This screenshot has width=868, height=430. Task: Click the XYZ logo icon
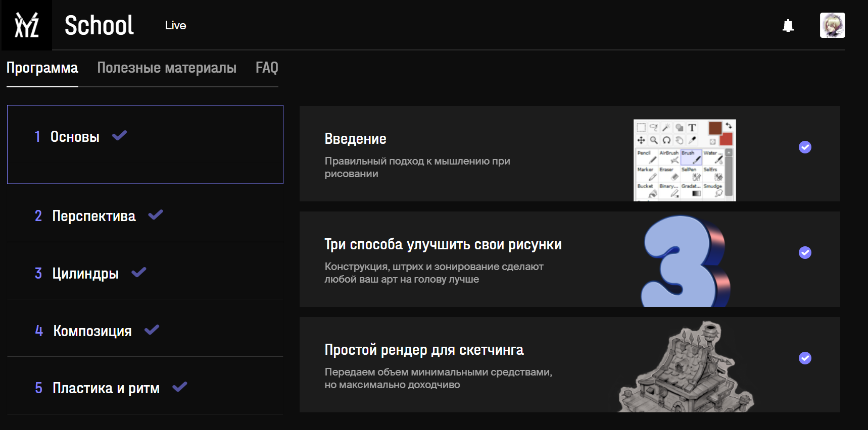tap(26, 25)
